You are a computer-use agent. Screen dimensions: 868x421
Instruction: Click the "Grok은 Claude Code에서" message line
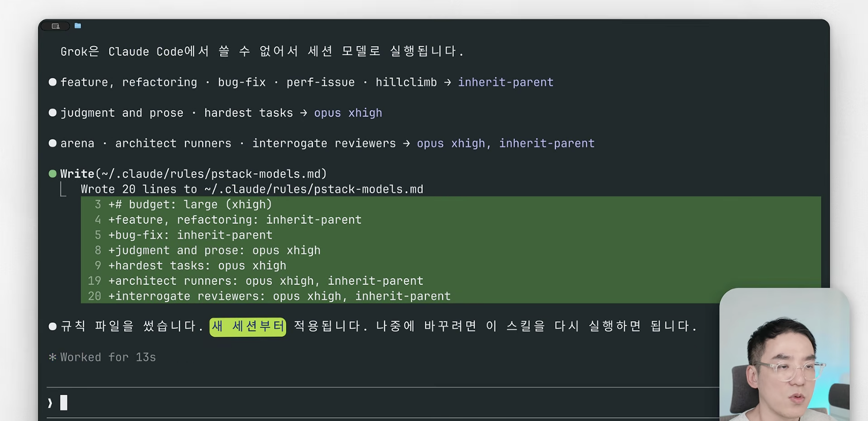262,51
